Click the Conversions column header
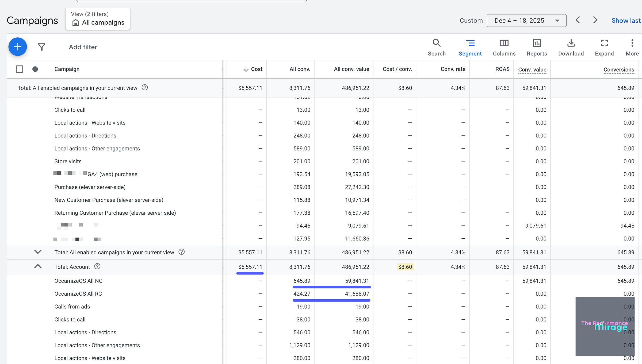 click(618, 69)
